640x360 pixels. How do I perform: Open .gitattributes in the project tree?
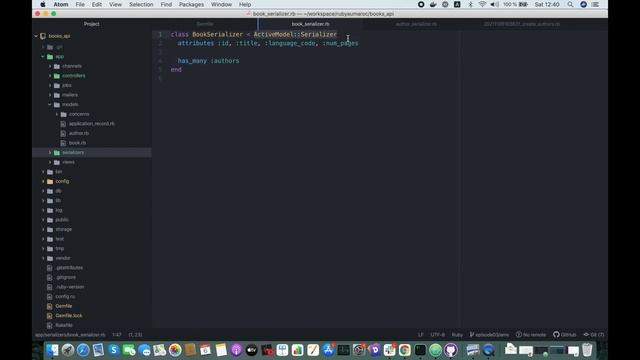click(69, 268)
